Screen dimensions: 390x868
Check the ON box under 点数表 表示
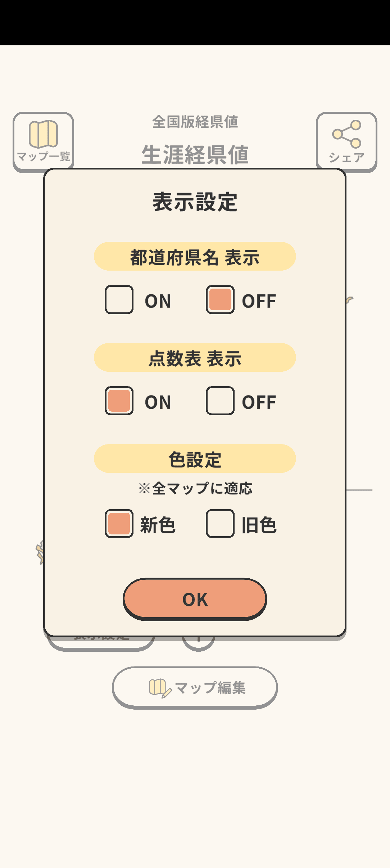pyautogui.click(x=119, y=401)
